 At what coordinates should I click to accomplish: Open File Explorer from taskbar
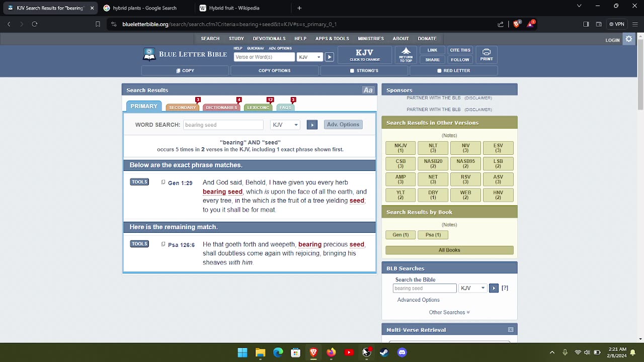(x=260, y=352)
